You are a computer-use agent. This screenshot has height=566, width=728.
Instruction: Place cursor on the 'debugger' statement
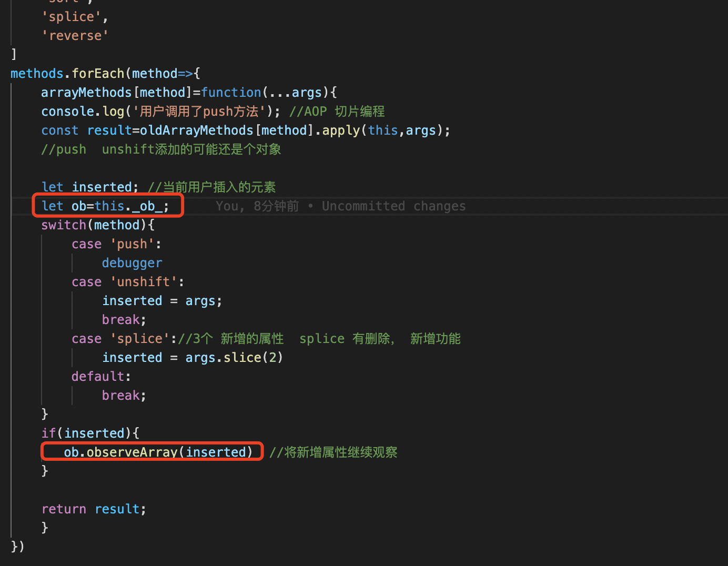click(x=132, y=262)
